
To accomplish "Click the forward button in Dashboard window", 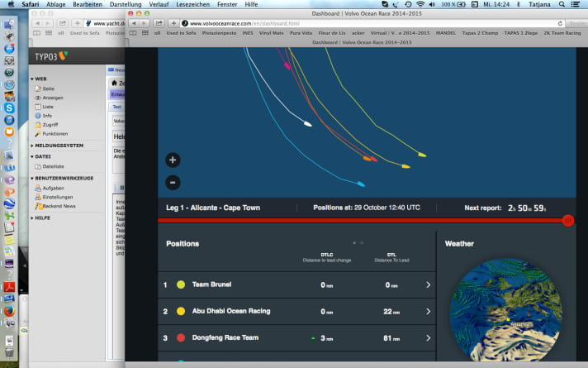I will 145,23.
